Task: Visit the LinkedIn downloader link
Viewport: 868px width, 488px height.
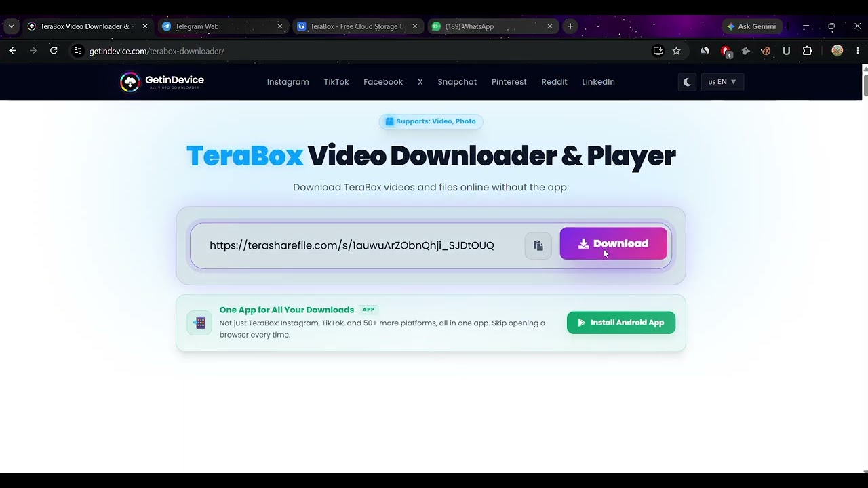Action: pyautogui.click(x=598, y=82)
